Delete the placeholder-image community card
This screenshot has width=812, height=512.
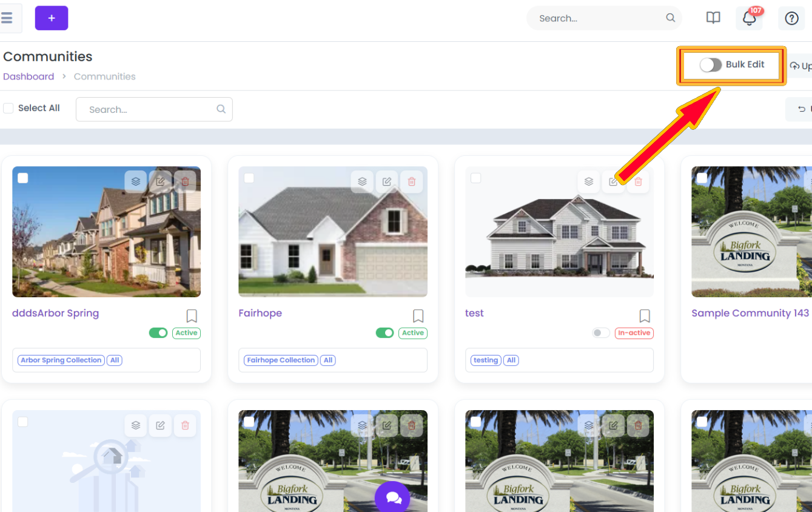point(185,425)
